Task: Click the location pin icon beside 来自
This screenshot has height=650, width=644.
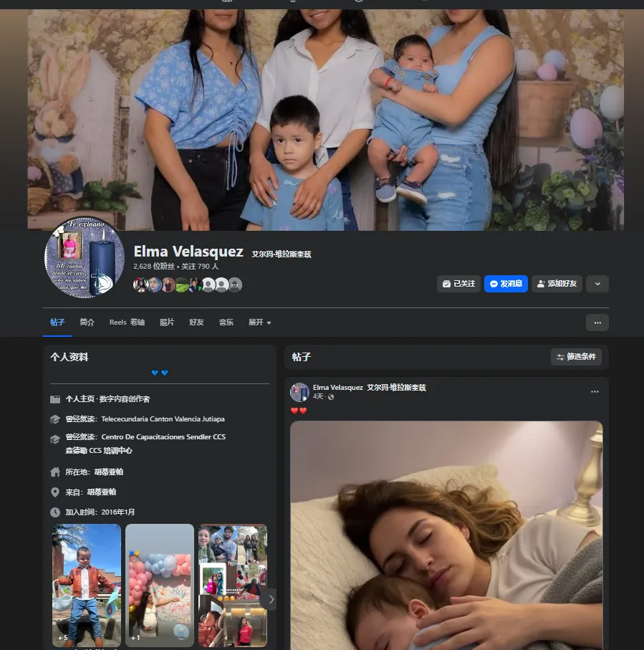Action: click(55, 492)
